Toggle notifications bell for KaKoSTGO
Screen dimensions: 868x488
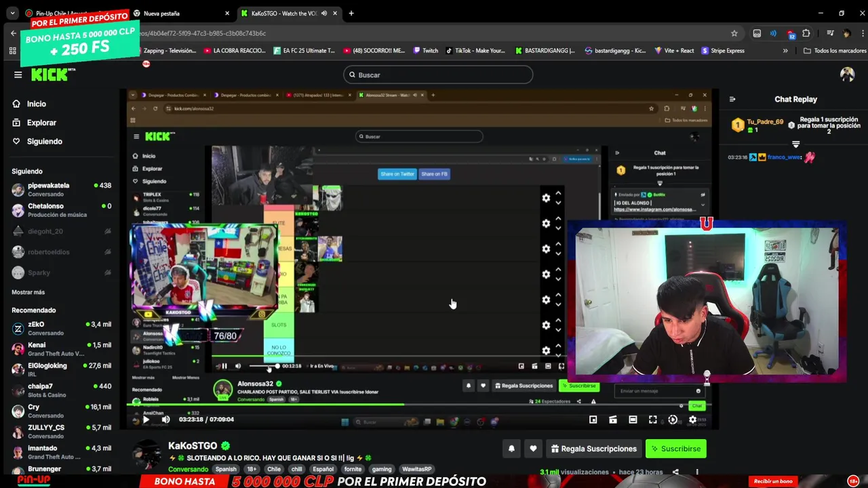coord(512,449)
